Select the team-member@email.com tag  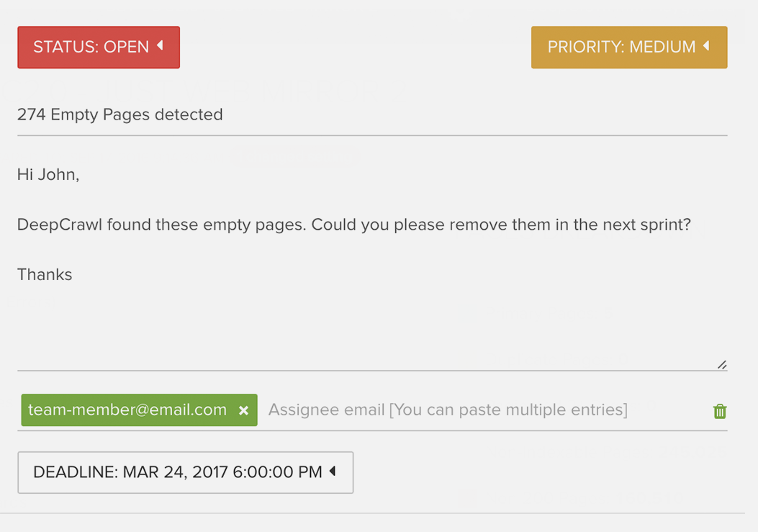coord(127,410)
